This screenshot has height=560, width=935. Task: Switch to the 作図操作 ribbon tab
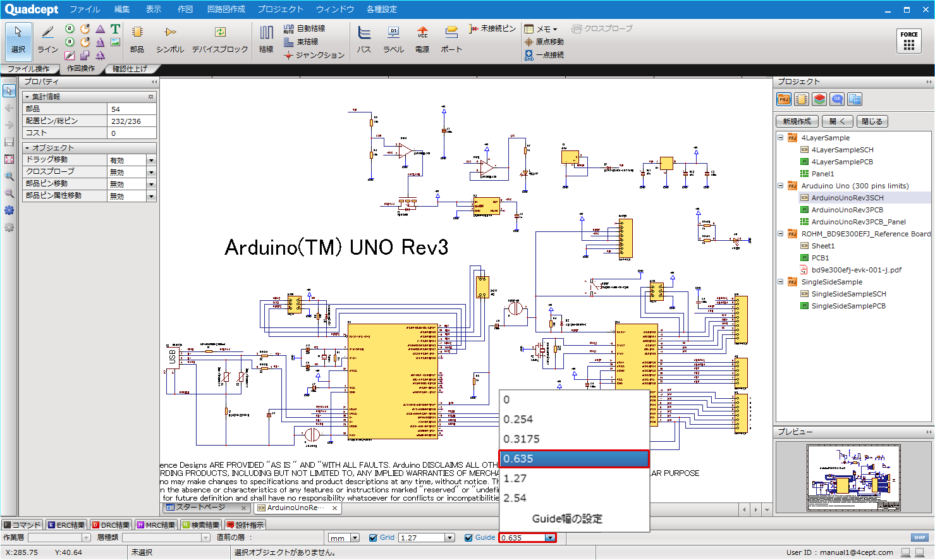(x=81, y=69)
